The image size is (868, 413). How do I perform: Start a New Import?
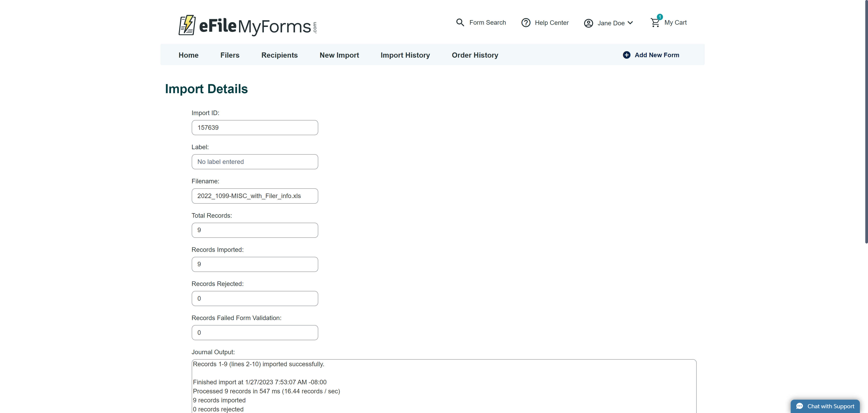point(339,55)
